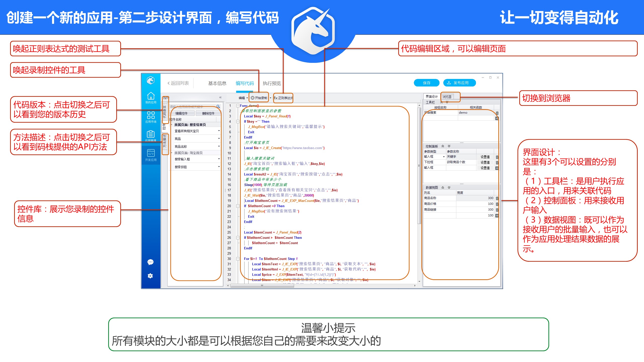Expand the 搜索按钮 control dropdown arrow
The width and height of the screenshot is (644, 362).
pos(219,167)
